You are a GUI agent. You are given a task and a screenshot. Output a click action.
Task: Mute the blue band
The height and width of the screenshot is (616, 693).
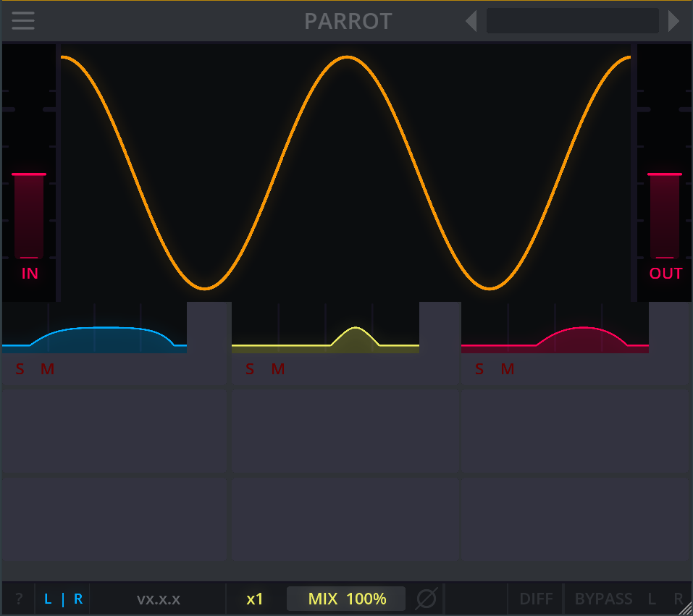(47, 369)
